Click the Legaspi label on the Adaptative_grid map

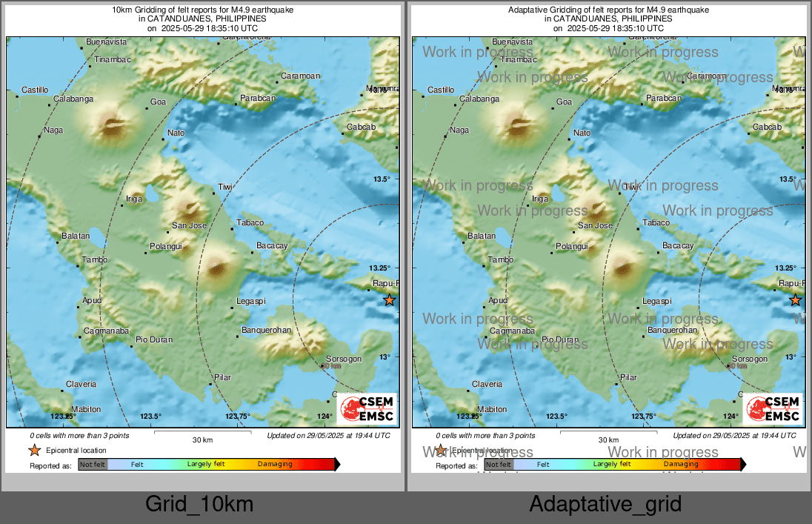656,301
